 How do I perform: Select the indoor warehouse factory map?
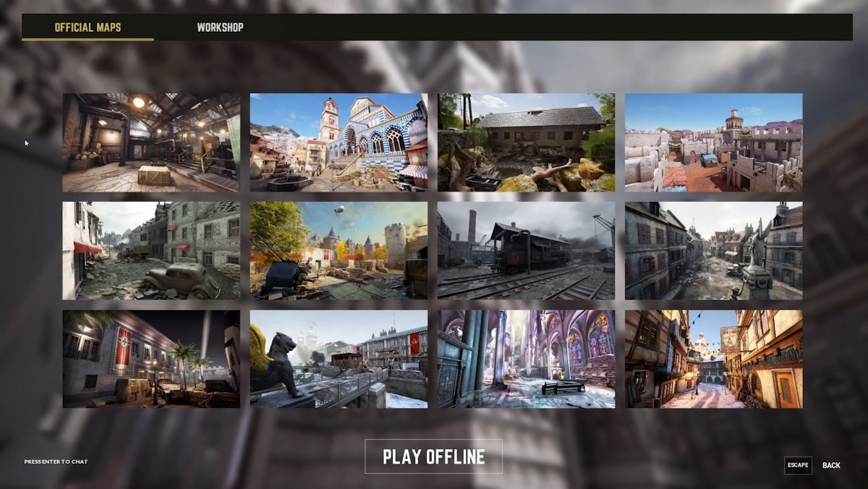151,143
